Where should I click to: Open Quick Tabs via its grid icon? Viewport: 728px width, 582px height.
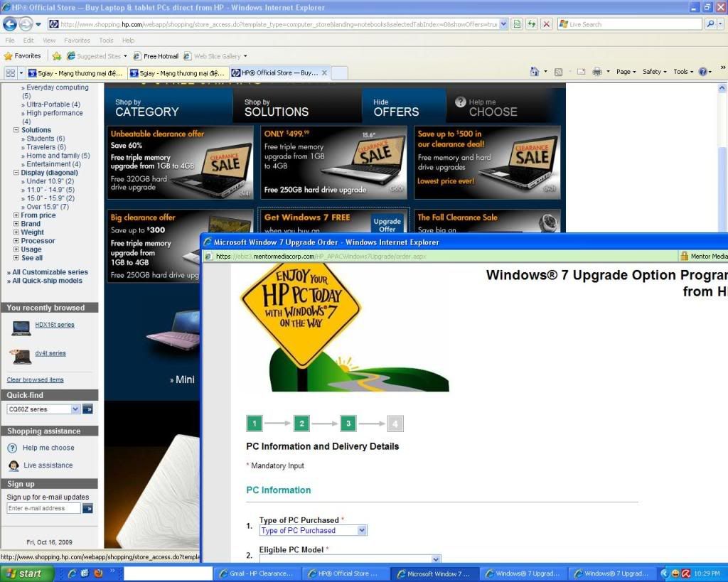pyautogui.click(x=9, y=72)
